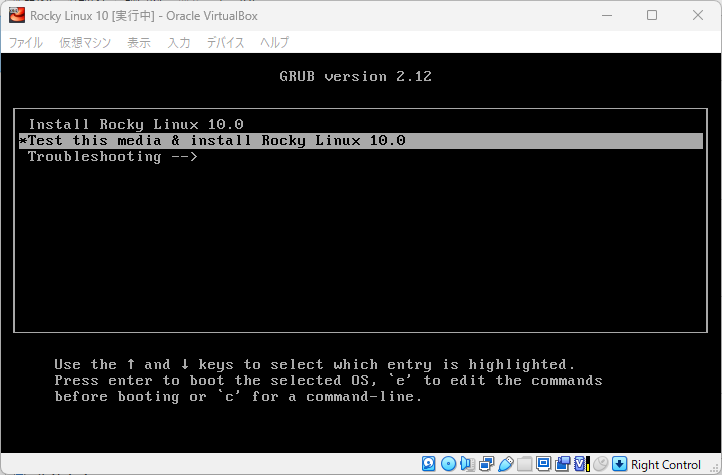The image size is (722, 475).
Task: Open the 仮想マシン menu
Action: [x=84, y=42]
